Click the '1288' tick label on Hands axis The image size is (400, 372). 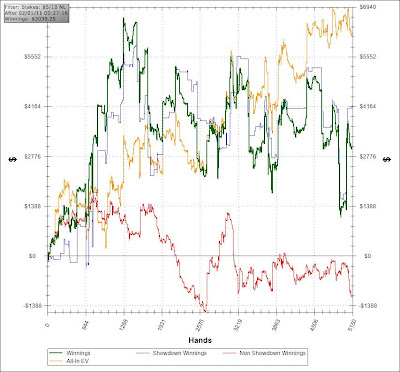tap(123, 324)
